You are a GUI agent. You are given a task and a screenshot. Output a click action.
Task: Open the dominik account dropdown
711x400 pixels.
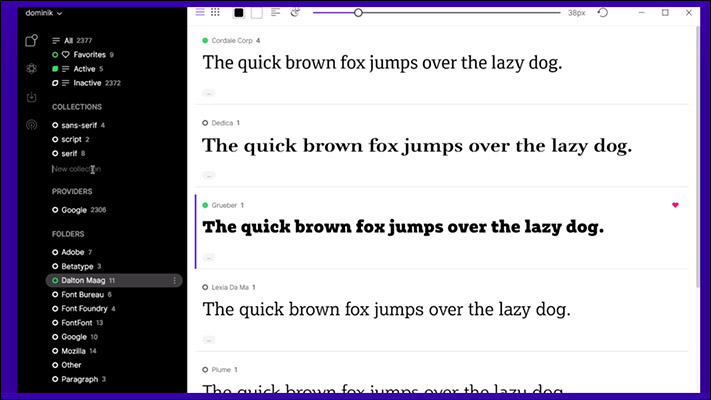(x=44, y=13)
